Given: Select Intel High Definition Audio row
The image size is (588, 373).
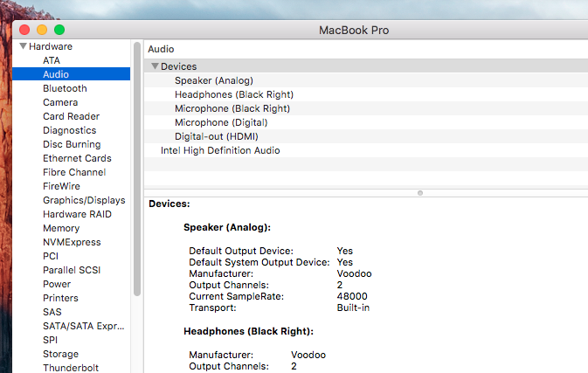Looking at the screenshot, I should 219,150.
